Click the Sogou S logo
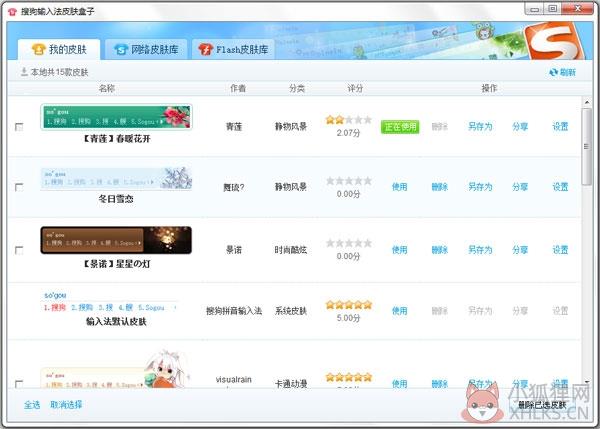 point(554,41)
